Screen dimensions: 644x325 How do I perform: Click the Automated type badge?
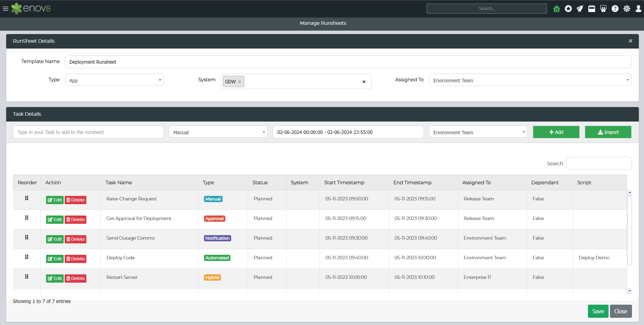click(x=217, y=258)
